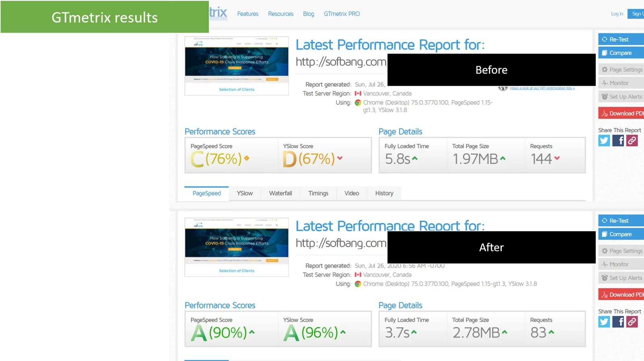The image size is (644, 361).
Task: Click the C (76%) PageSpeed score
Action: [216, 159]
